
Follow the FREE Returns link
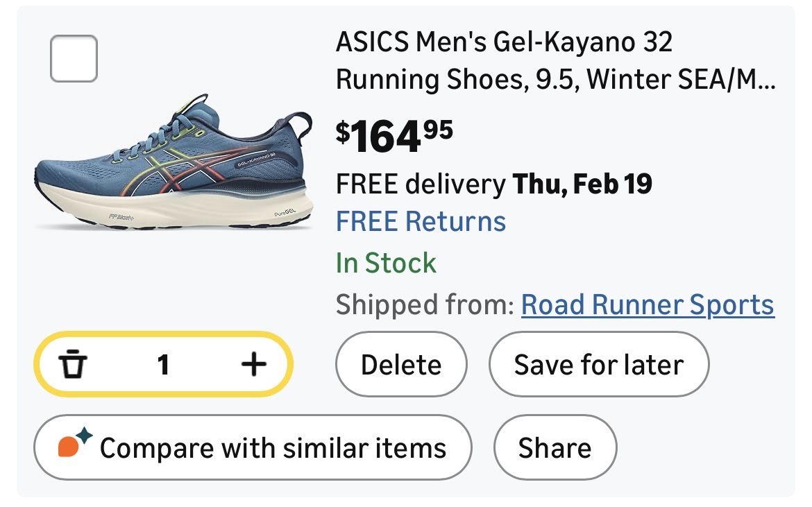click(x=421, y=222)
